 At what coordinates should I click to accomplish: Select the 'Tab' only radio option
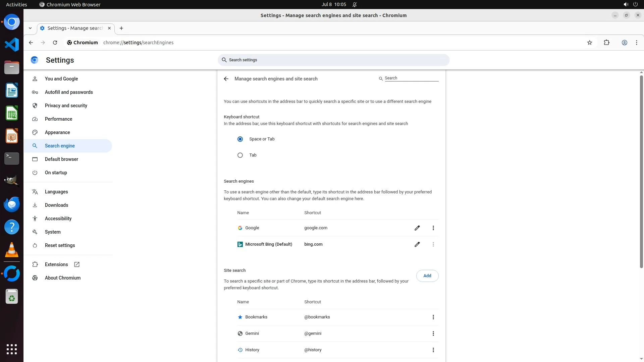pyautogui.click(x=240, y=155)
